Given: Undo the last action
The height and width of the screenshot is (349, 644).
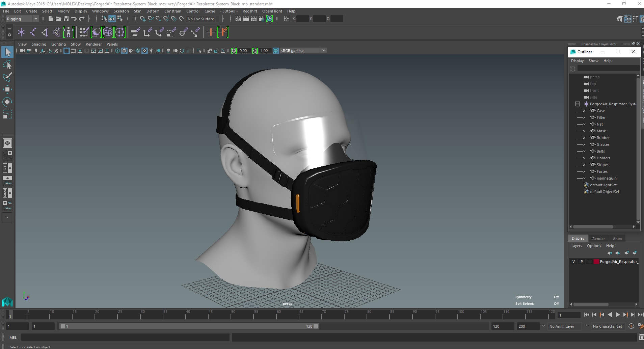Looking at the screenshot, I should point(74,19).
